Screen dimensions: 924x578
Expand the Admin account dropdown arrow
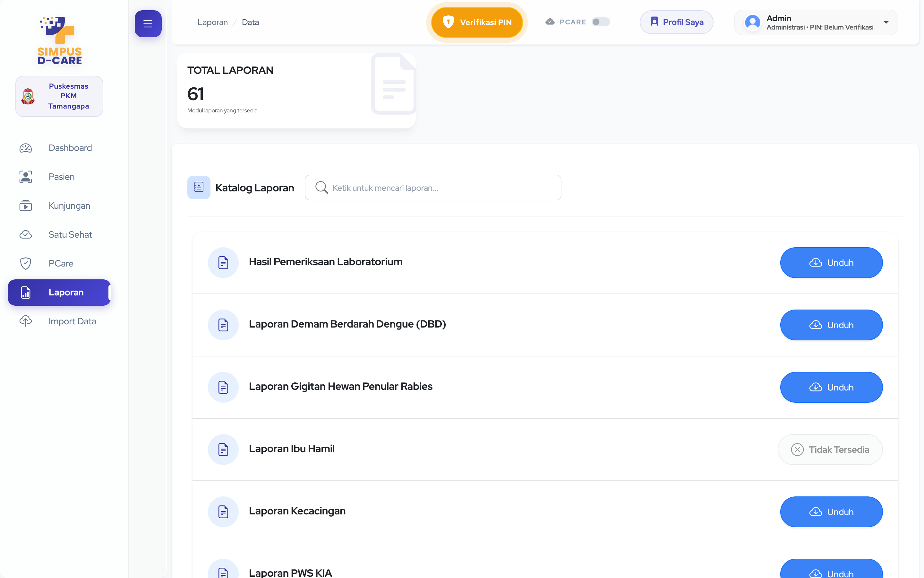886,22
